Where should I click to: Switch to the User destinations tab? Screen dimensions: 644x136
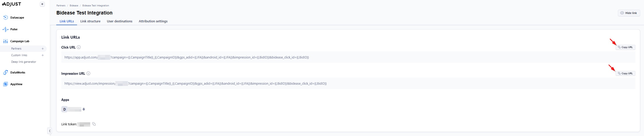(x=120, y=21)
